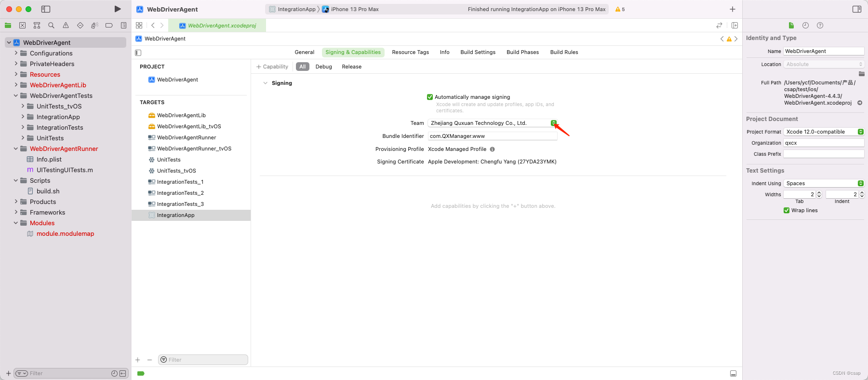Open the project navigator folder icon
This screenshot has height=380, width=868.
point(8,25)
